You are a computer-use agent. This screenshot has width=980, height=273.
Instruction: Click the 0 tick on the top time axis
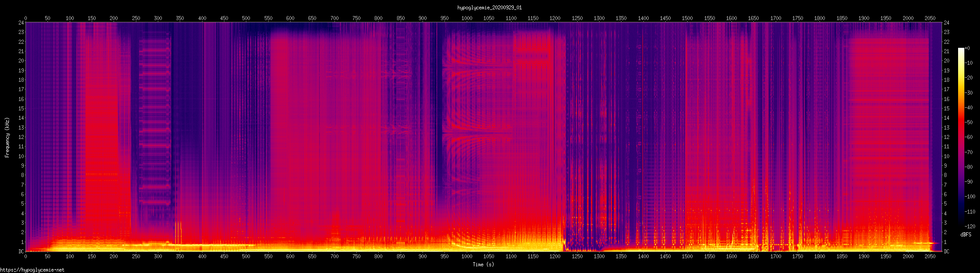[x=25, y=18]
